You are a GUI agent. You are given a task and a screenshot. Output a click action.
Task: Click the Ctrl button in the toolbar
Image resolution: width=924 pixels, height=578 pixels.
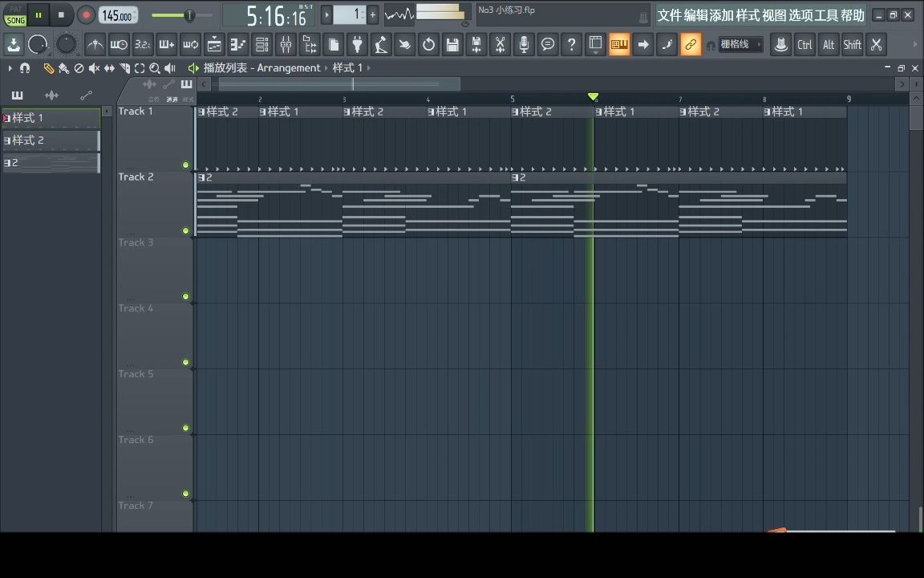click(x=804, y=44)
